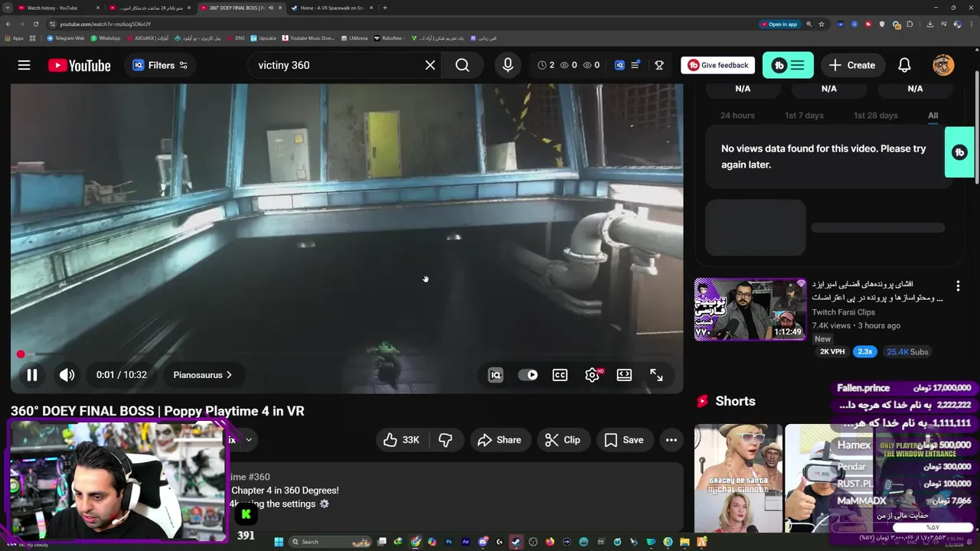Open options menu for suggested video
The height and width of the screenshot is (551, 980).
point(958,286)
